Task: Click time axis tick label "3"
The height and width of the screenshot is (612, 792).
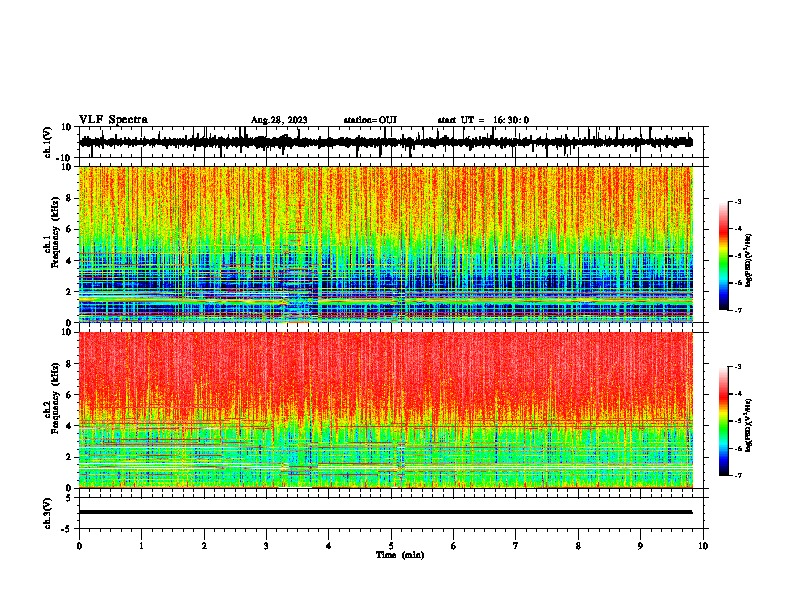Action: (x=266, y=546)
